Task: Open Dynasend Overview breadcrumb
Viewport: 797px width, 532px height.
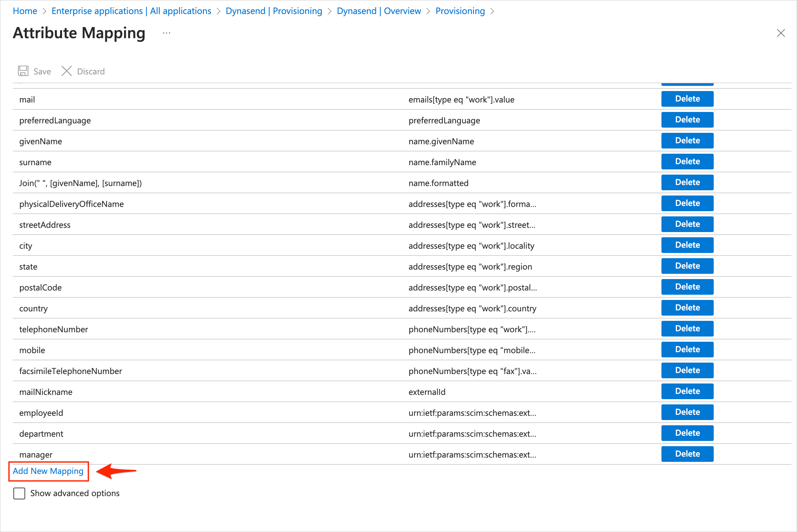Action: click(x=379, y=11)
